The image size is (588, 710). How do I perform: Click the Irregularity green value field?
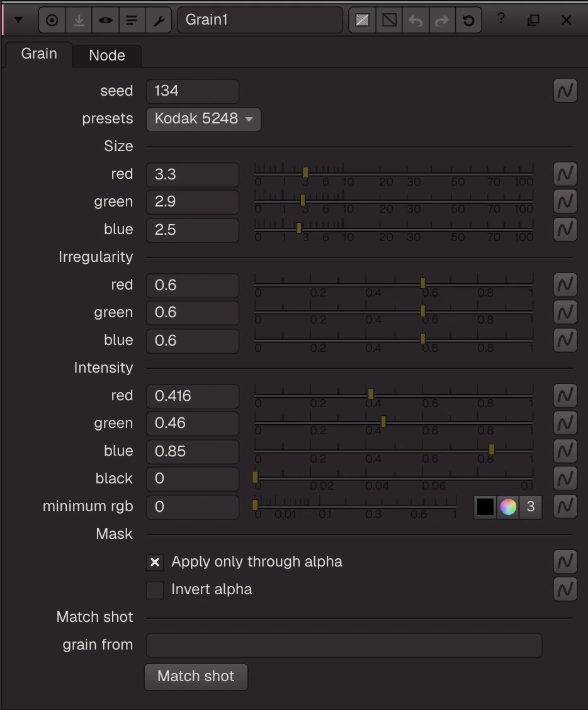(193, 312)
